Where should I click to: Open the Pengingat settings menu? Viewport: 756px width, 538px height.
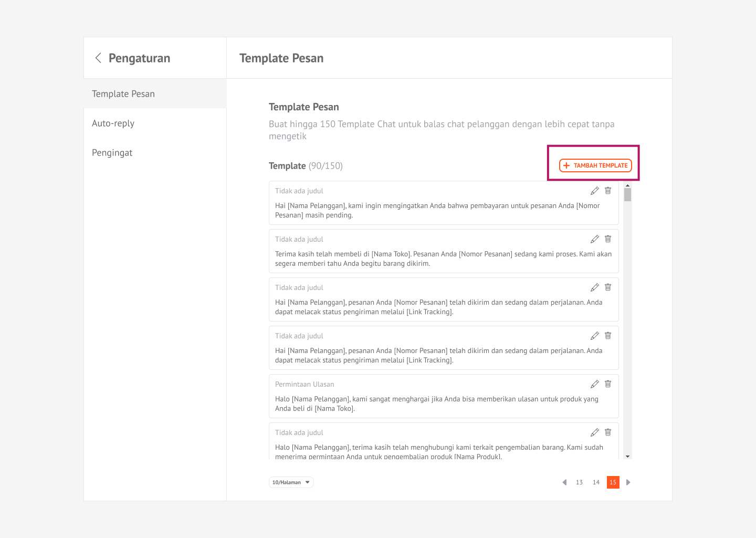[112, 153]
